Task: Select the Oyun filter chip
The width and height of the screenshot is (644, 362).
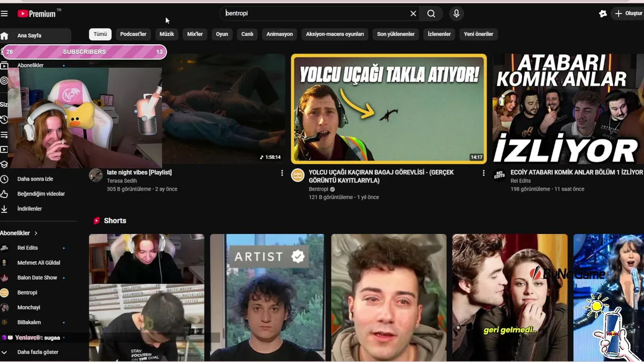Action: (x=222, y=34)
